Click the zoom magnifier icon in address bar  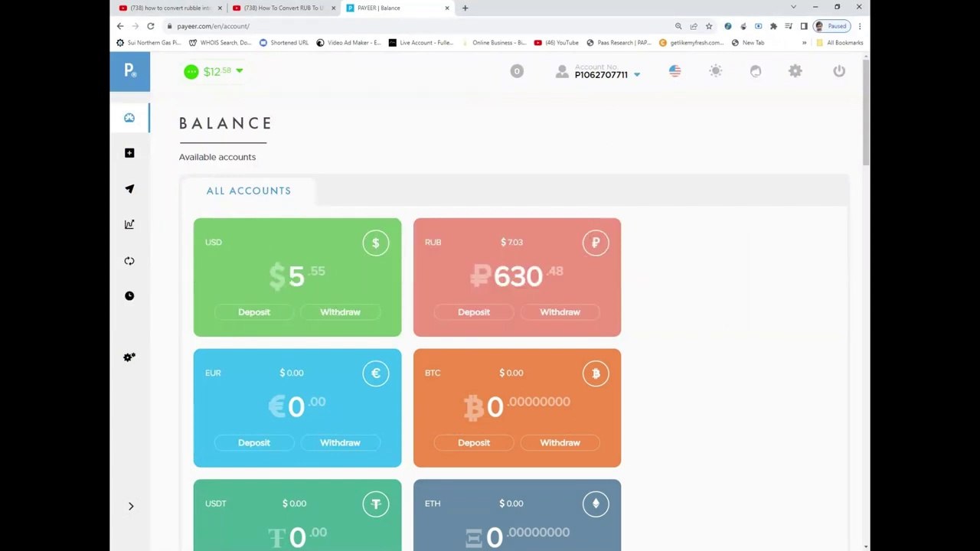tap(678, 26)
